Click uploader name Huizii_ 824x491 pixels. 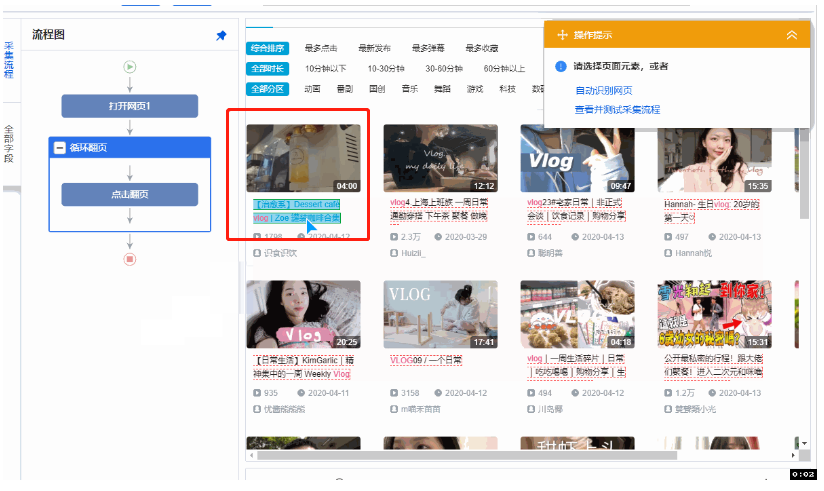(x=413, y=253)
